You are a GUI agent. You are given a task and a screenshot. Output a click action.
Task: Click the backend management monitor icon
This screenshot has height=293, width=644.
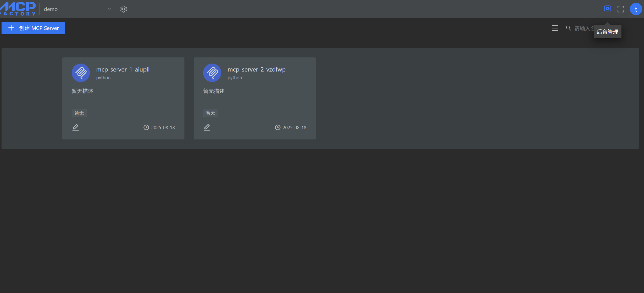tap(607, 9)
